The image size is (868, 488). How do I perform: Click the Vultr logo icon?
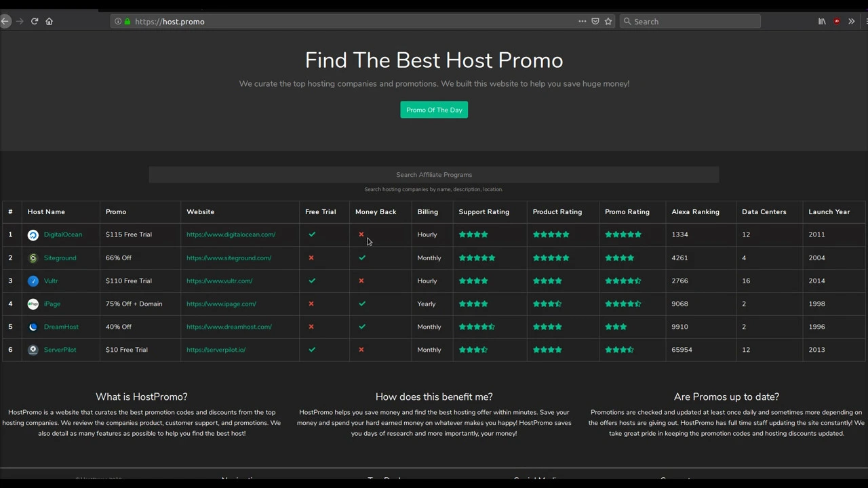click(33, 281)
